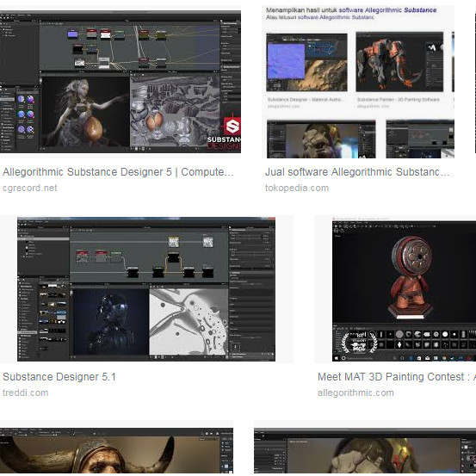Click the 'Substance Designer 5.1' title
The width and height of the screenshot is (476, 476).
coord(59,377)
